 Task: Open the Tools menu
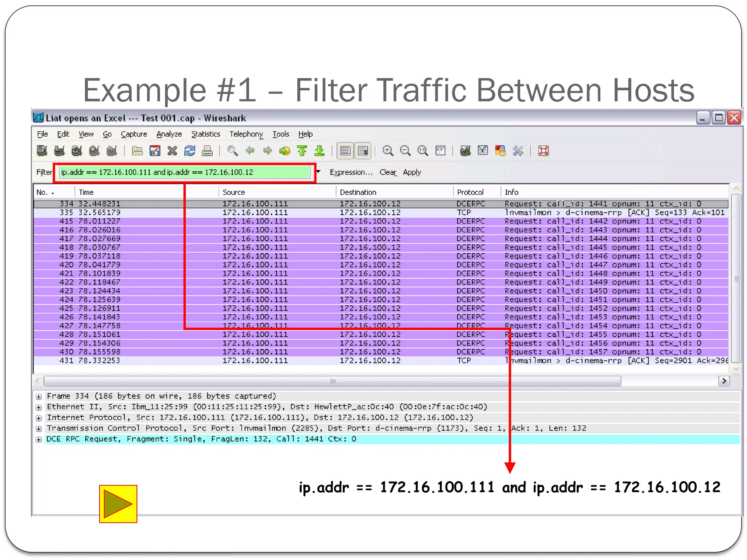click(x=281, y=134)
